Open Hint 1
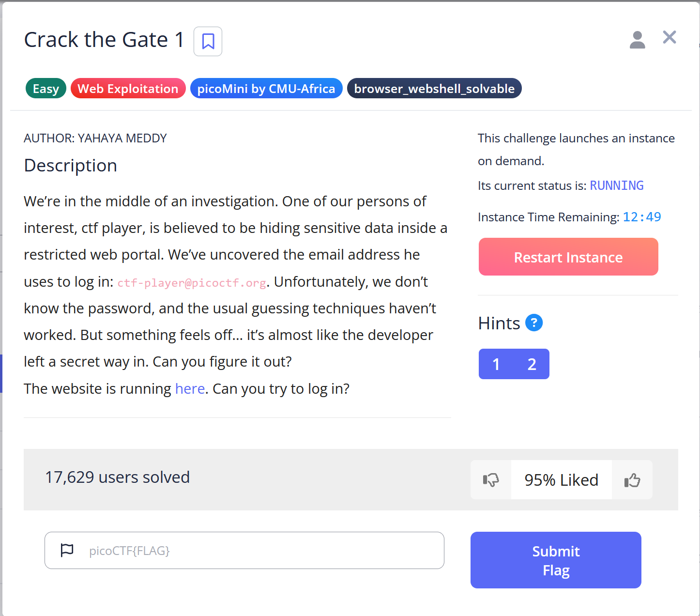The height and width of the screenshot is (616, 700). pyautogui.click(x=496, y=364)
